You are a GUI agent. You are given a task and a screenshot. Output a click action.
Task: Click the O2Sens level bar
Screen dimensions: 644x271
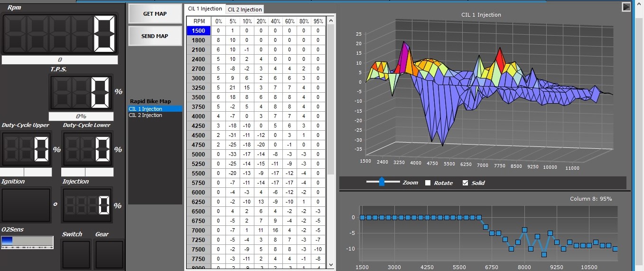click(27, 242)
